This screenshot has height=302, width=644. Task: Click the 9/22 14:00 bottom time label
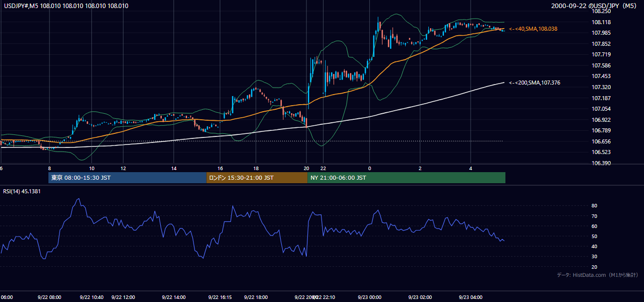pos(174,297)
